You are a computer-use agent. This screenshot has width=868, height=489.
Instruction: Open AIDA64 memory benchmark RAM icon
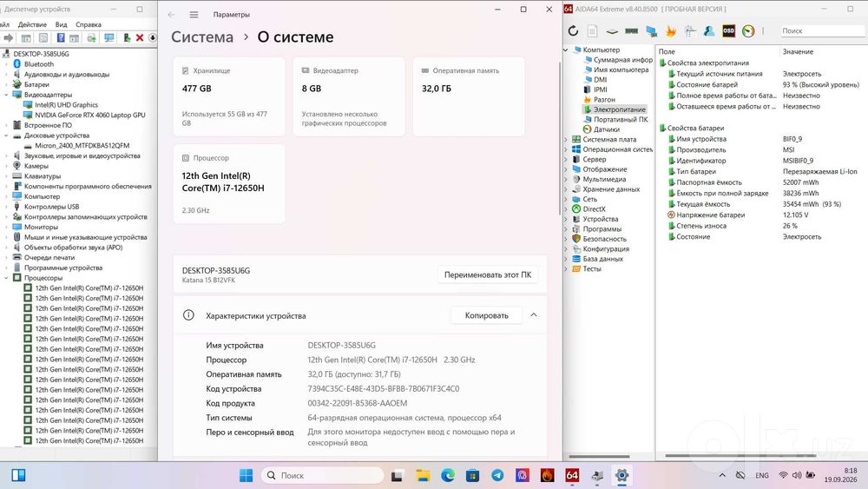click(x=632, y=31)
